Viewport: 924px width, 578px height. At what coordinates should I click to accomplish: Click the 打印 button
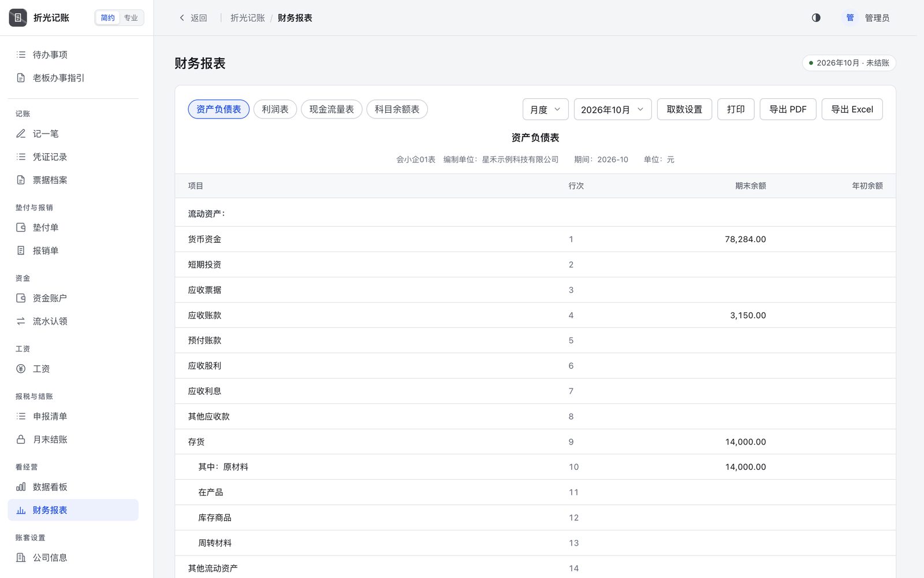pyautogui.click(x=736, y=109)
